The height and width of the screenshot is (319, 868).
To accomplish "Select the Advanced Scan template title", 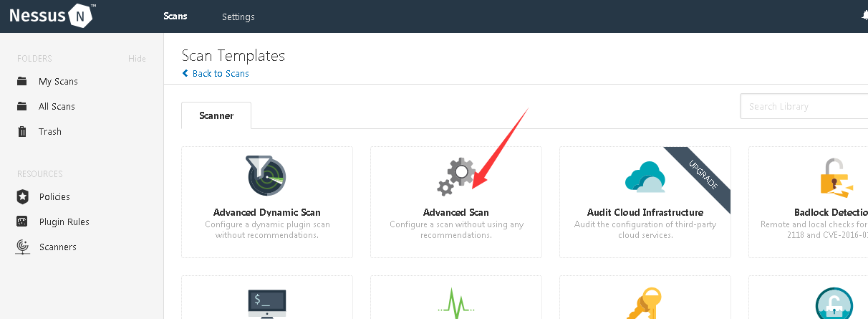I will (x=456, y=213).
